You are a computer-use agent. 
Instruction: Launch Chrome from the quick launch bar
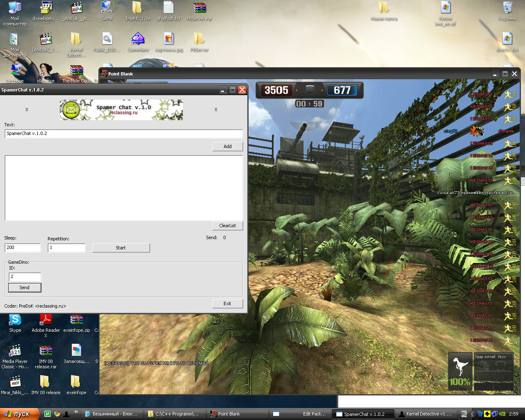click(57, 414)
